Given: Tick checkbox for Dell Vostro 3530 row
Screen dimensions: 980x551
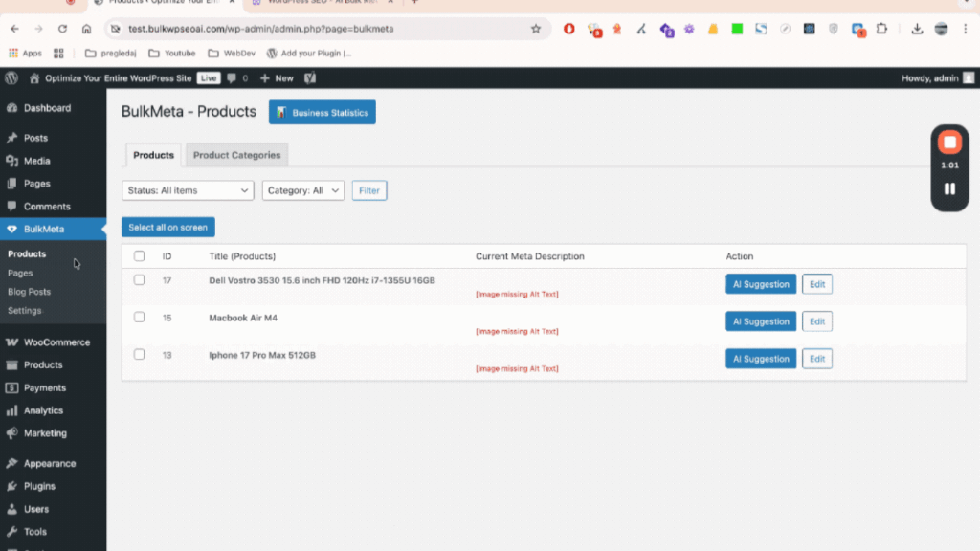Looking at the screenshot, I should coord(140,280).
